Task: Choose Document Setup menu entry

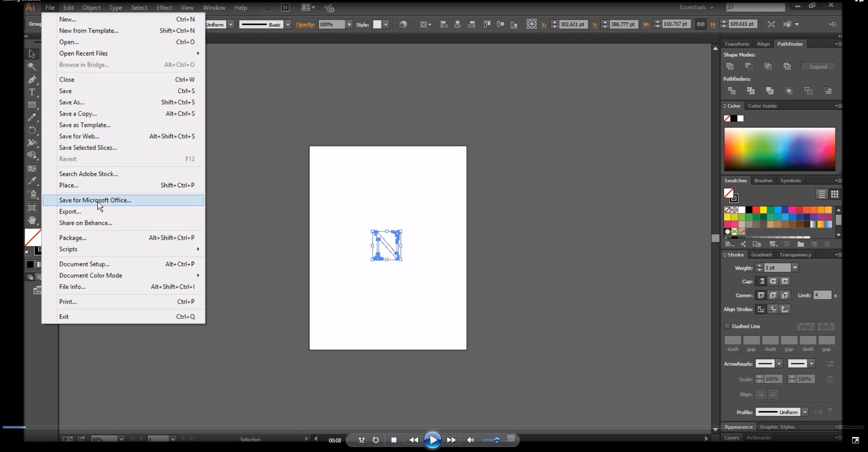Action: pos(123,264)
